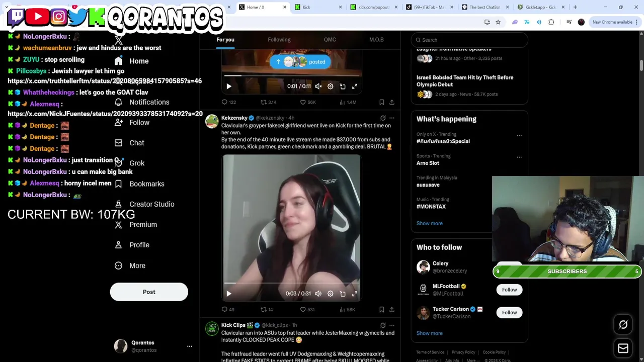The height and width of the screenshot is (362, 644).
Task: Bookmark the post with 1.4M views
Action: pyautogui.click(x=382, y=102)
